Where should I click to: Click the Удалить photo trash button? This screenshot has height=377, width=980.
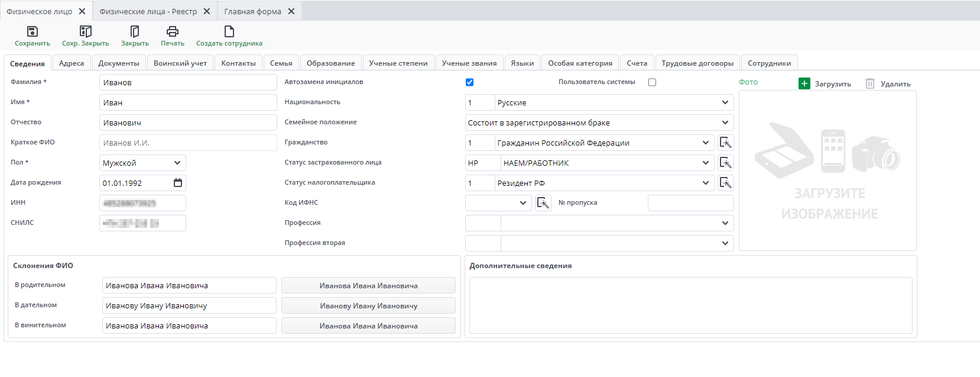tap(870, 83)
